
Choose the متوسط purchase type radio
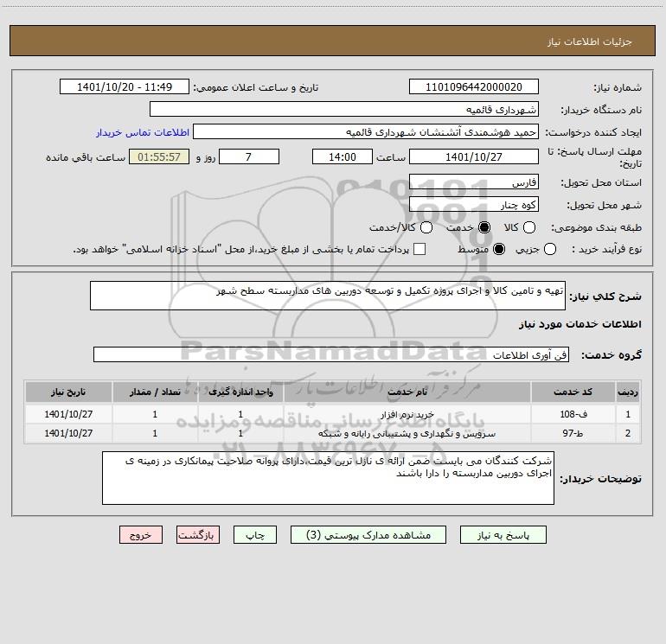499,249
